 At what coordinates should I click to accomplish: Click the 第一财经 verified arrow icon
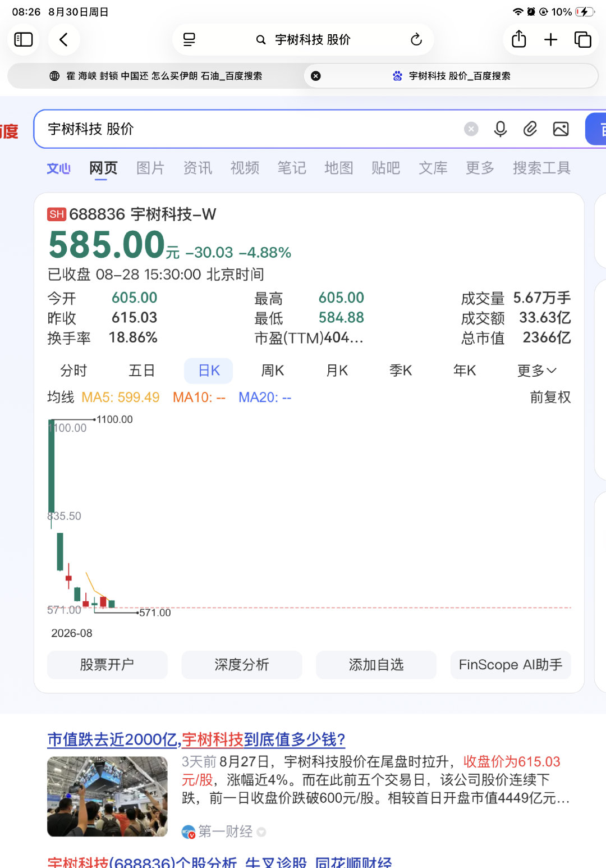pyautogui.click(x=261, y=832)
